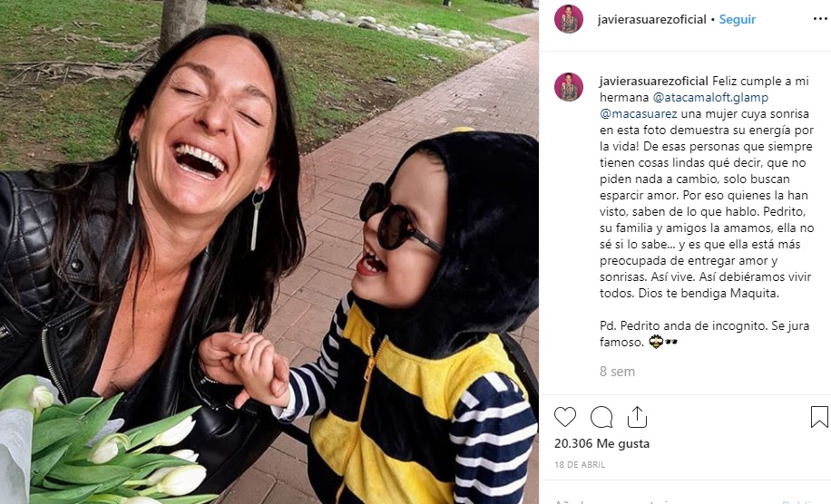The height and width of the screenshot is (504, 831).
Task: Open the @atacamaloft.glamp mention
Action: 710,97
